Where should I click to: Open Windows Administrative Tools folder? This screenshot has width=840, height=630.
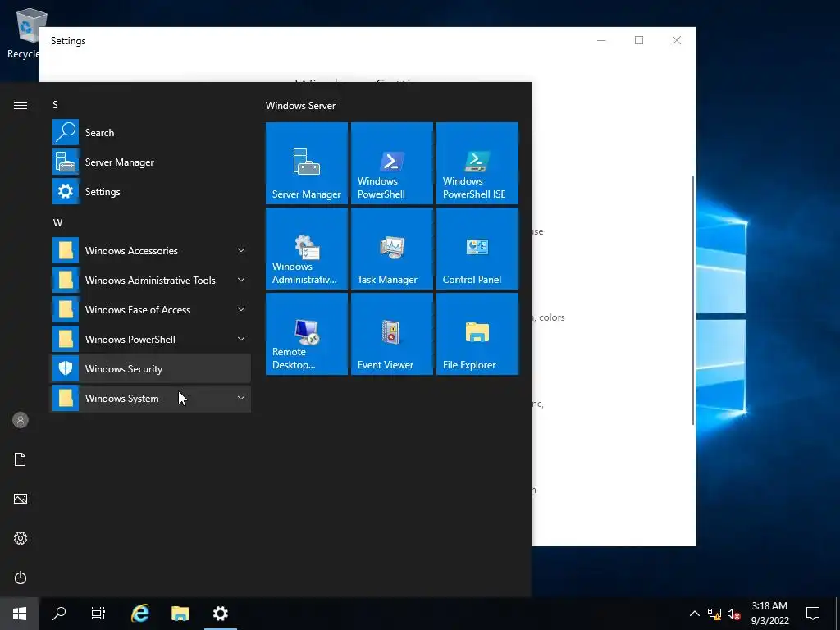pyautogui.click(x=151, y=280)
